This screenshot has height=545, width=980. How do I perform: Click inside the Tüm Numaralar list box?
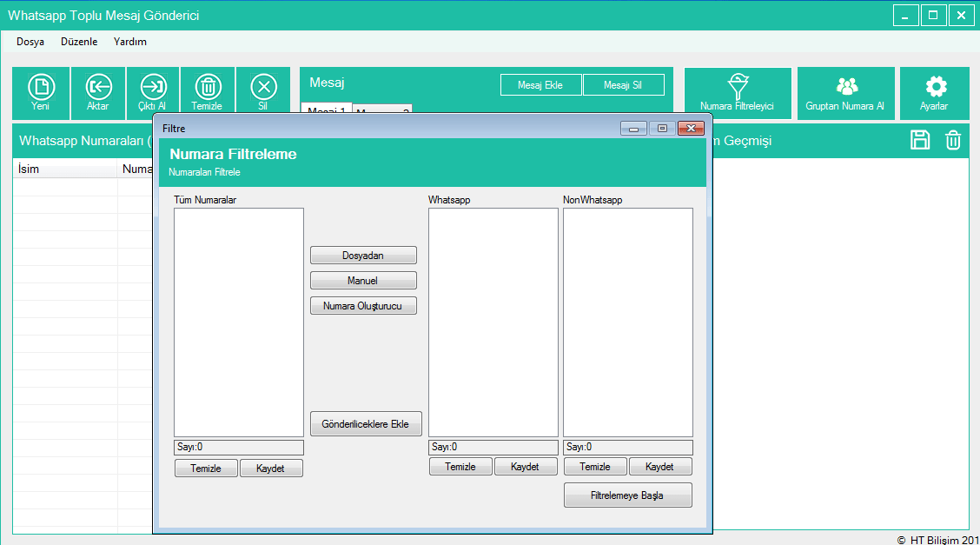coord(239,322)
